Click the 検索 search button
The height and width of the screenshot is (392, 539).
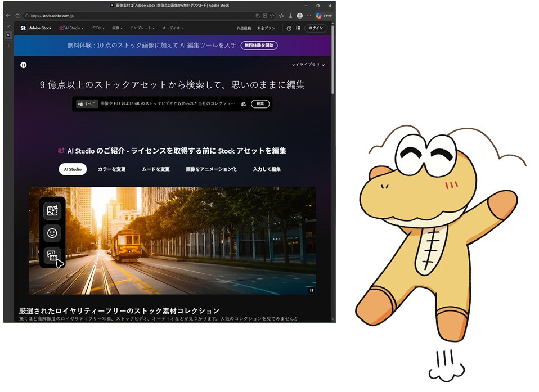coord(260,103)
